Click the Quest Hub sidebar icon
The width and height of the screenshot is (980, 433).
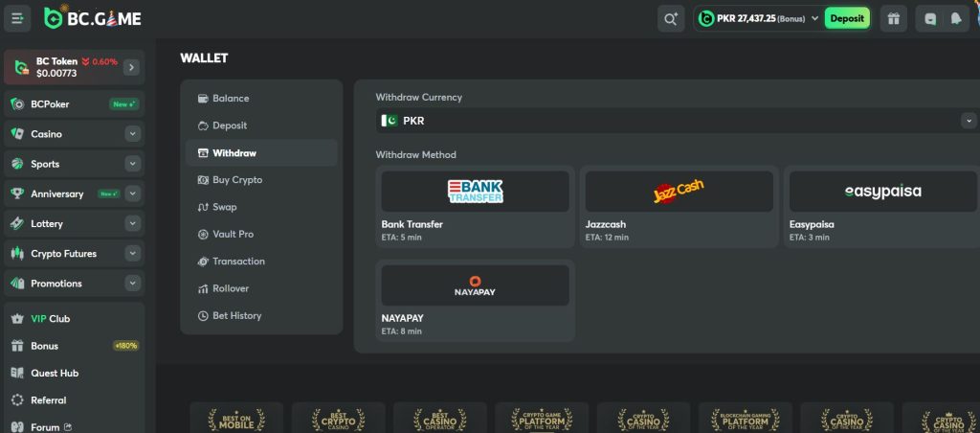(x=17, y=373)
